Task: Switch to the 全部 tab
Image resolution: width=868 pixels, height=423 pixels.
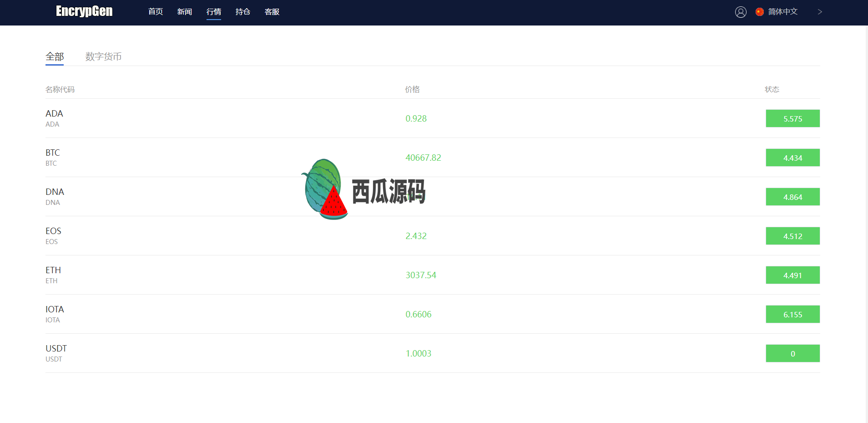Action: (55, 57)
